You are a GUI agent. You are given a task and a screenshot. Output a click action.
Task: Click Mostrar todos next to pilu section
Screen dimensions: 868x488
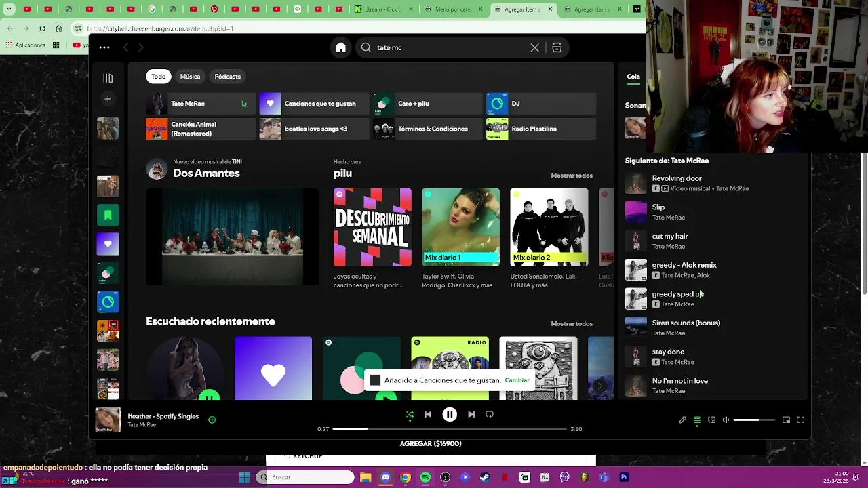[572, 176]
